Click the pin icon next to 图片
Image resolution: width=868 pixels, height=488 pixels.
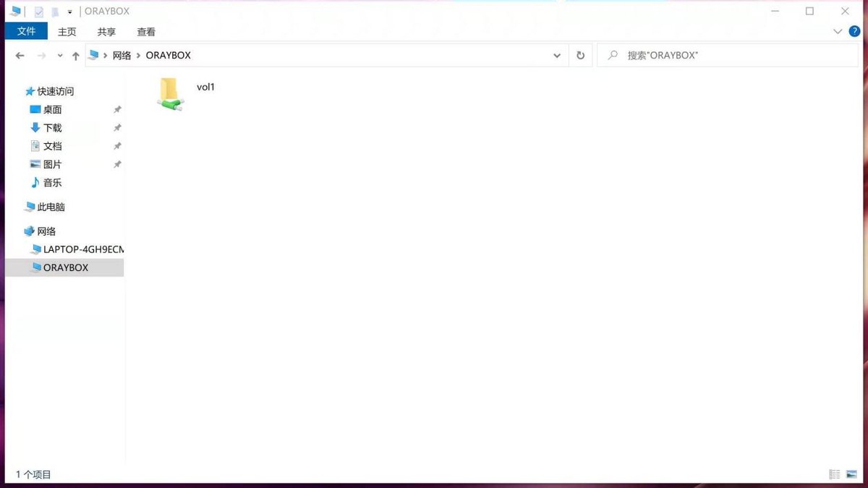(x=117, y=165)
